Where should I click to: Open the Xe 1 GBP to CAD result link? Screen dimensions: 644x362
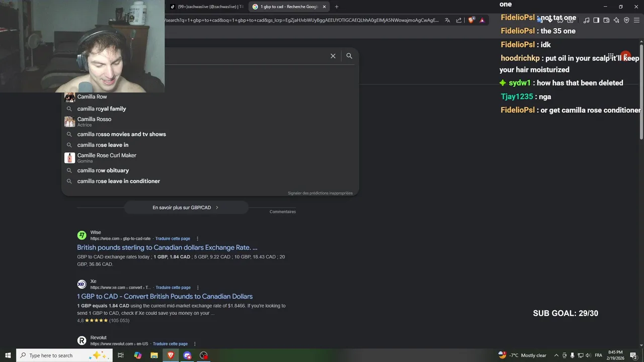click(165, 296)
